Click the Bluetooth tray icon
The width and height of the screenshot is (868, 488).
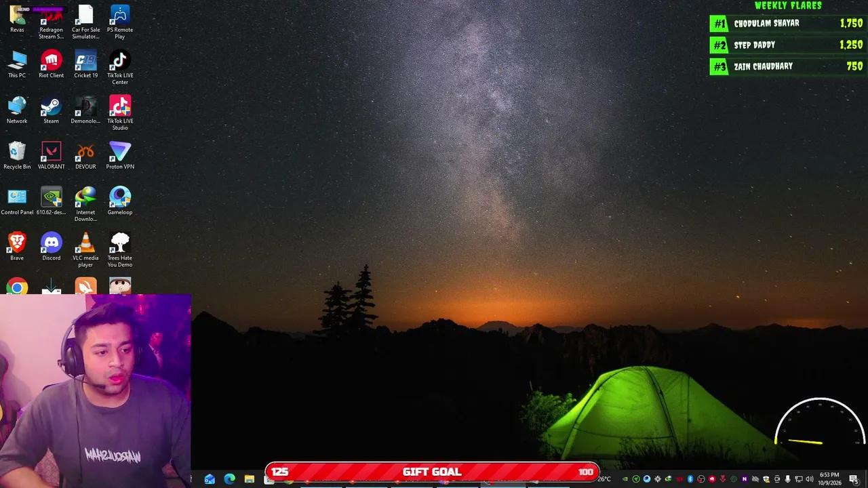690,479
